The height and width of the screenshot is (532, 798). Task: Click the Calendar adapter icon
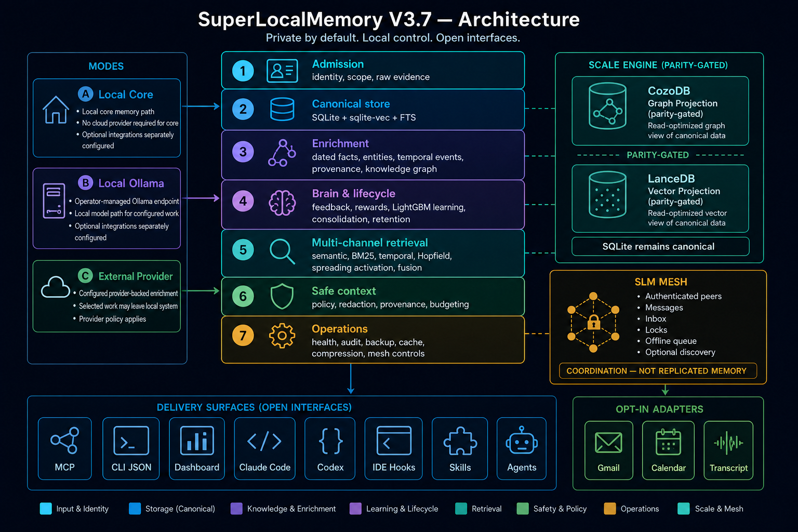click(669, 442)
